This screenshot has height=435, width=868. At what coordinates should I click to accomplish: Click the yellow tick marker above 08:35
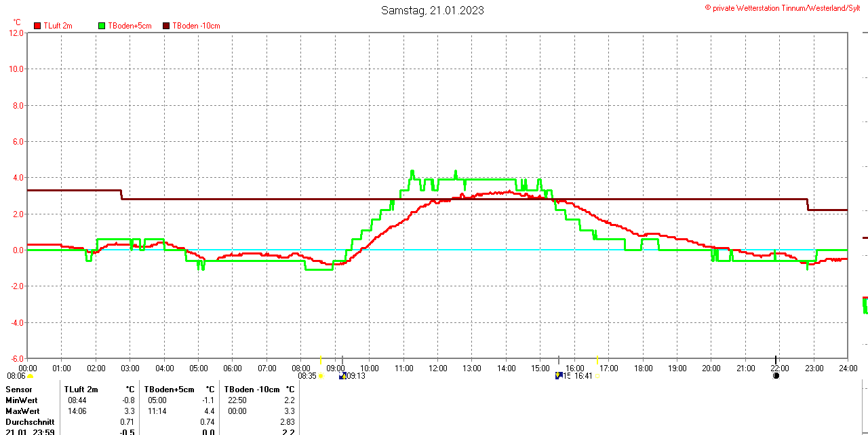(x=320, y=360)
